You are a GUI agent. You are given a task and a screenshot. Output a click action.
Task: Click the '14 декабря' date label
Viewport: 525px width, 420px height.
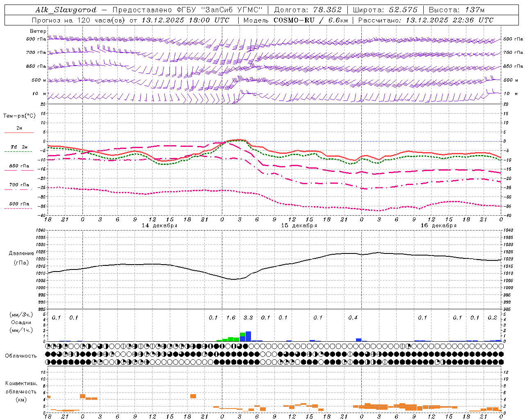click(x=160, y=226)
